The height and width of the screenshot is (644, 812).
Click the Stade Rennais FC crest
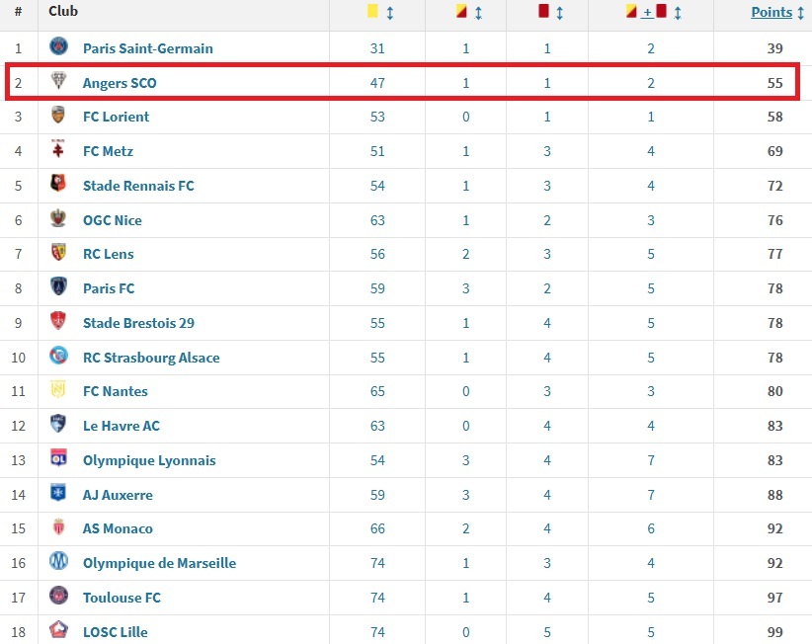point(58,184)
